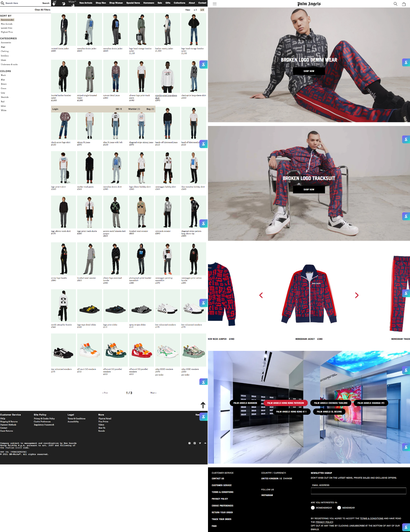Open New Arrivals in Off-White top menu

coord(86,3)
